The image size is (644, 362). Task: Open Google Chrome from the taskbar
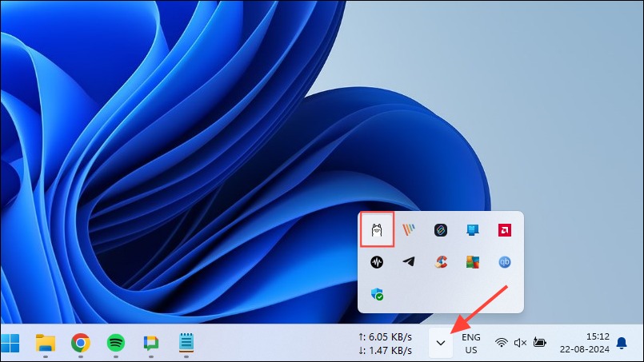pos(81,343)
